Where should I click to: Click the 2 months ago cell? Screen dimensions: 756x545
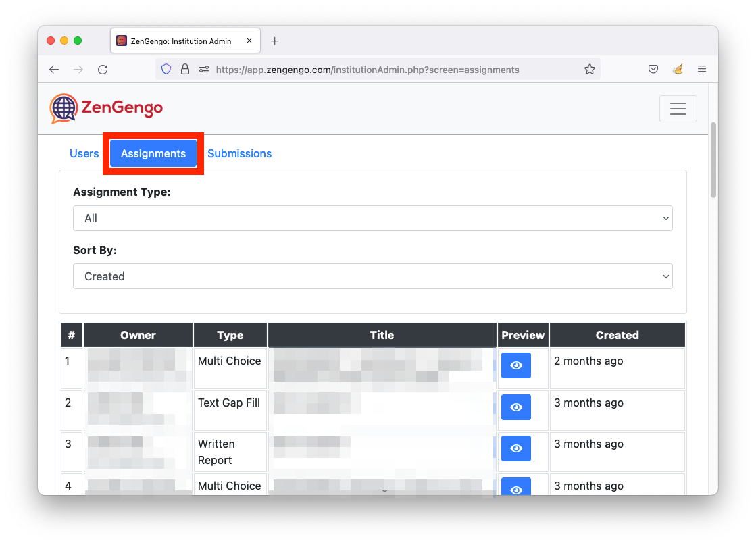click(617, 368)
